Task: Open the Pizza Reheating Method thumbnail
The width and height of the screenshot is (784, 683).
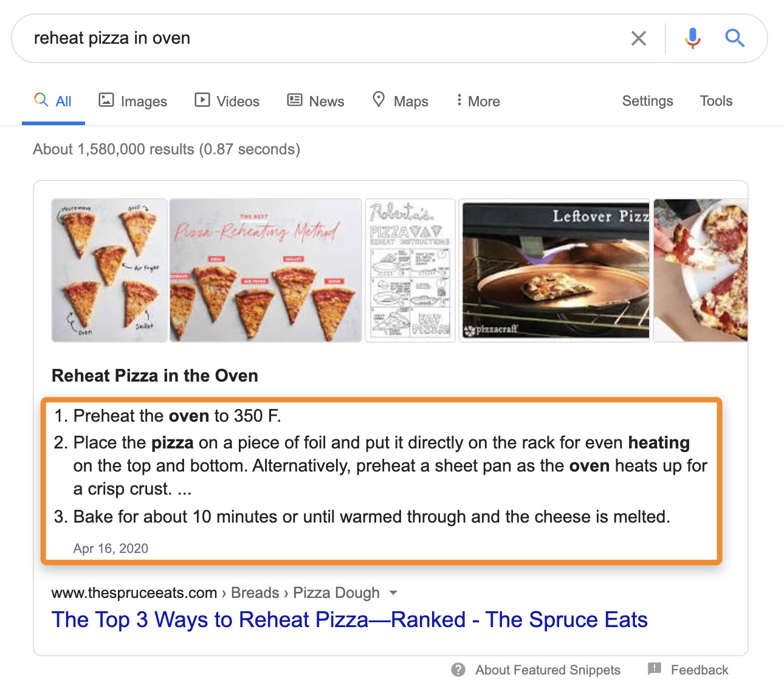Action: (266, 270)
